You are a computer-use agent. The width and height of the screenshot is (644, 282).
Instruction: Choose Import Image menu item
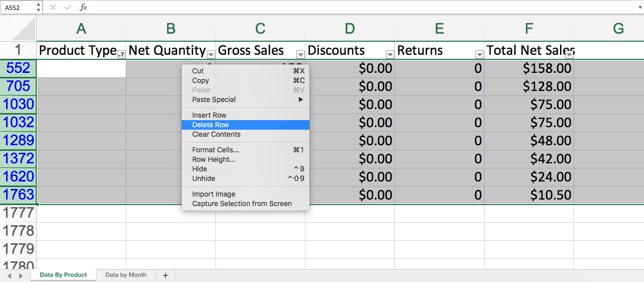(246, 194)
